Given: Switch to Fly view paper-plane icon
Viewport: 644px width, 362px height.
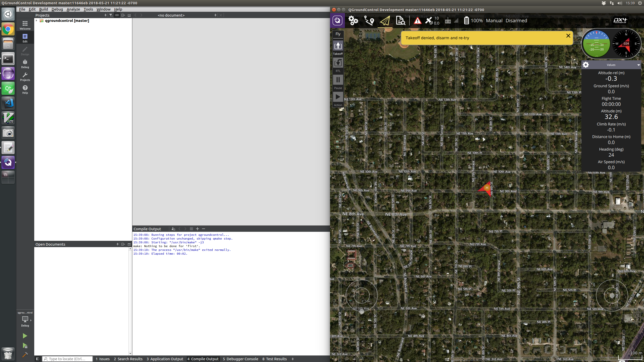Looking at the screenshot, I should pos(385,21).
